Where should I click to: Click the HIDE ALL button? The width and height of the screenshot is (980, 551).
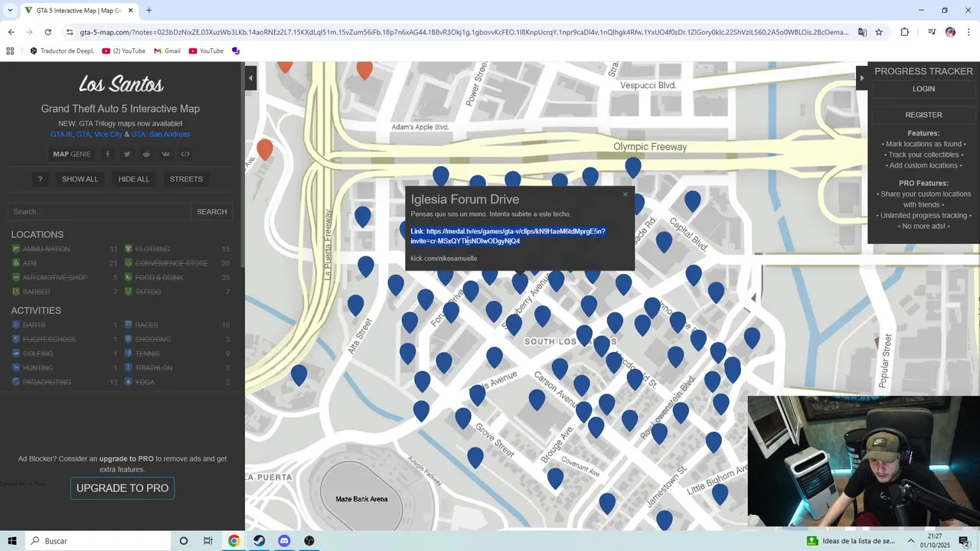tap(134, 179)
